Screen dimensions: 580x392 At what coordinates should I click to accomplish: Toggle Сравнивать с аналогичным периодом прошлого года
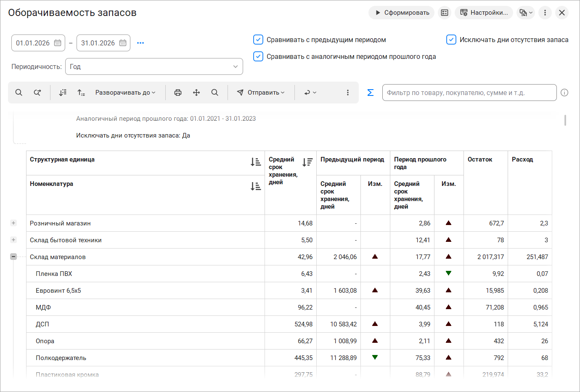point(258,56)
